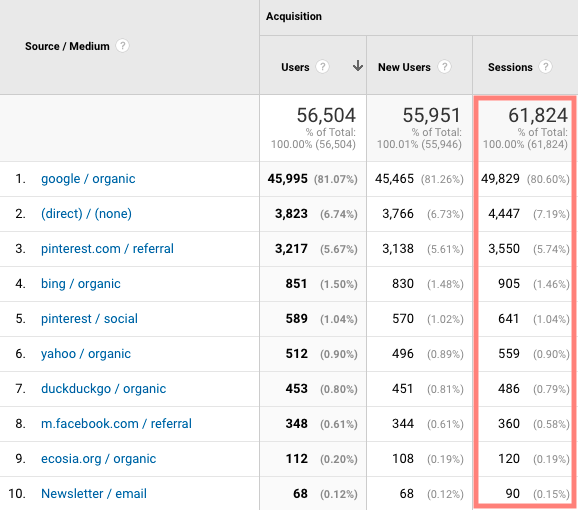Screen dimensions: 578x510
Task: Click Sessions percentage (7.19%)
Action: point(551,214)
